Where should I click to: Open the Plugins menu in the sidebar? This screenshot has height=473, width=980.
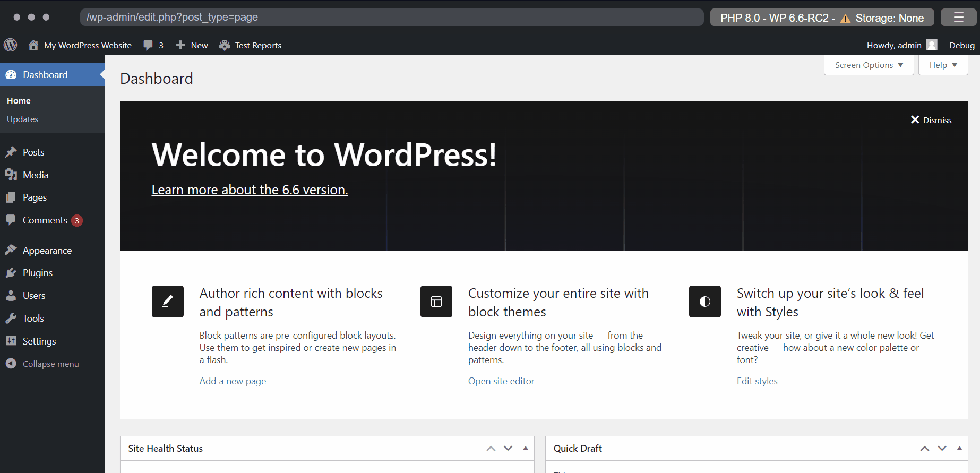tap(38, 273)
